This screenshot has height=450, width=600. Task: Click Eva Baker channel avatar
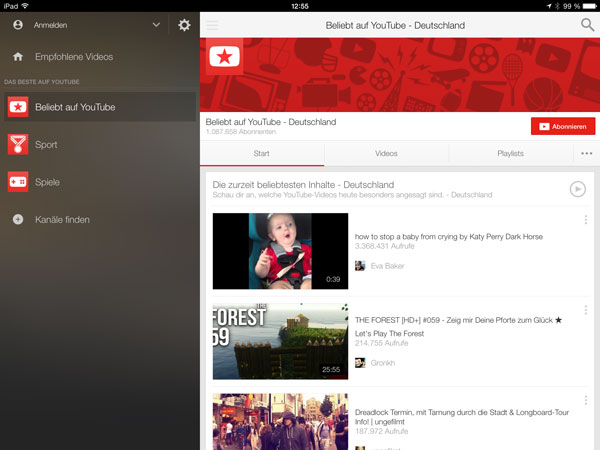(x=360, y=266)
